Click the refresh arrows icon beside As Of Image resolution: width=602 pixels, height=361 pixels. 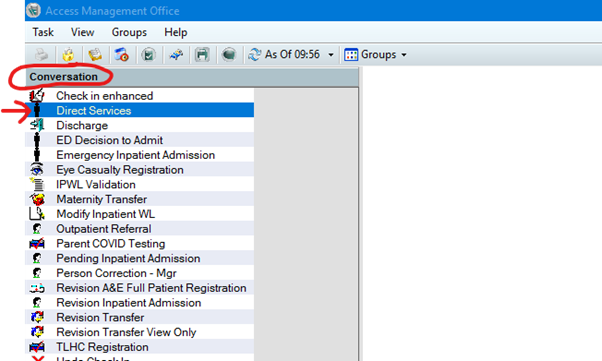pos(255,55)
